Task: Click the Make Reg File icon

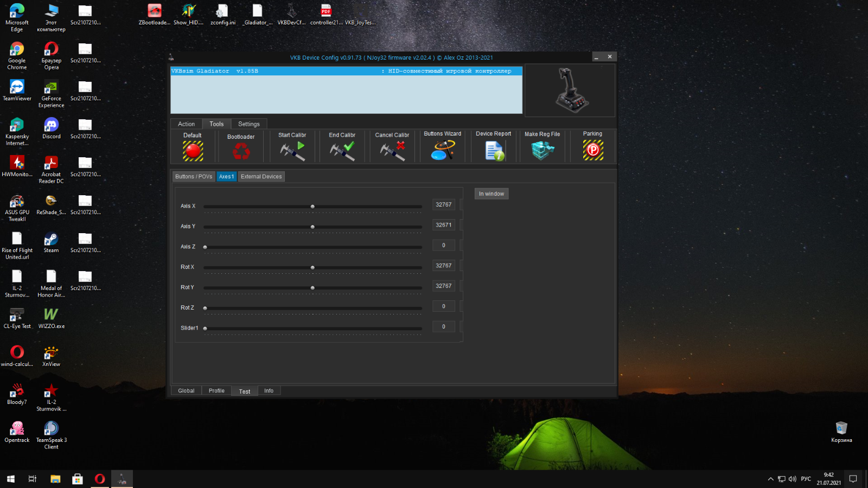Action: pos(542,150)
